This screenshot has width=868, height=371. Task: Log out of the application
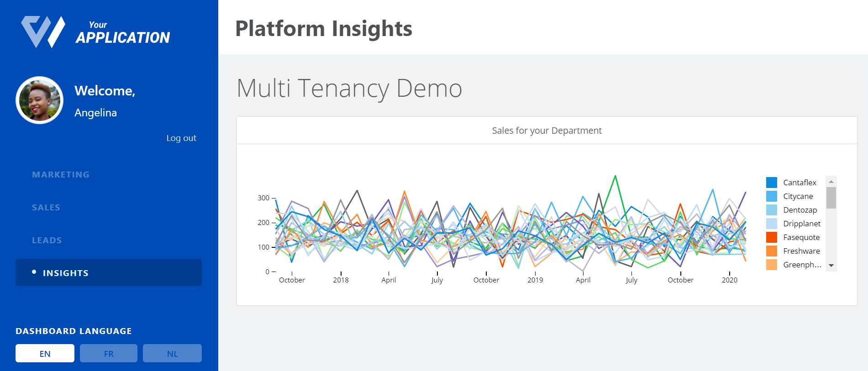[x=181, y=138]
